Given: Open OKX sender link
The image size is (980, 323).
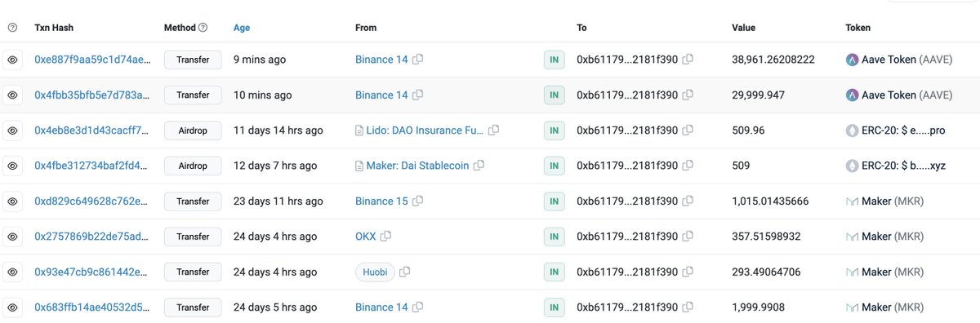Looking at the screenshot, I should (366, 237).
